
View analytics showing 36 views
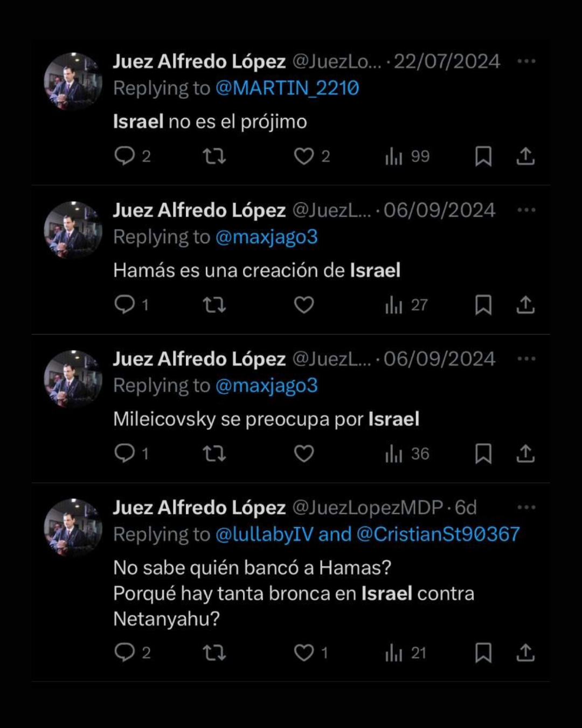[407, 454]
